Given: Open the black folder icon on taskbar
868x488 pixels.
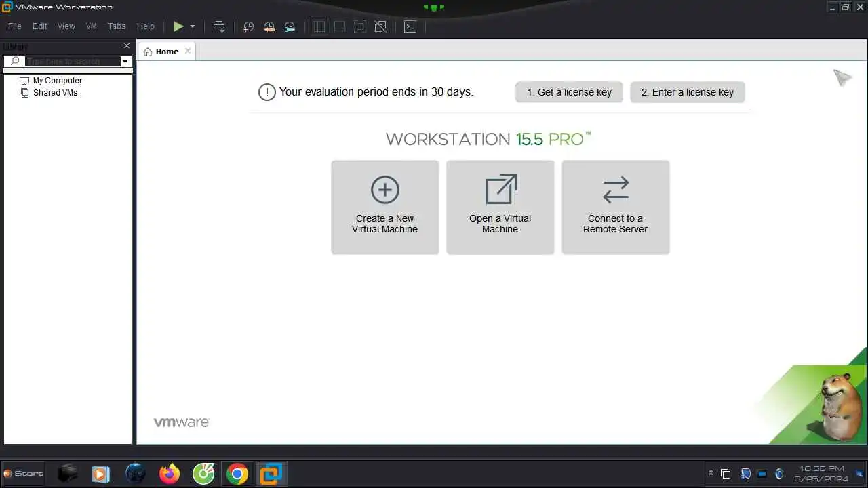Looking at the screenshot, I should [67, 473].
